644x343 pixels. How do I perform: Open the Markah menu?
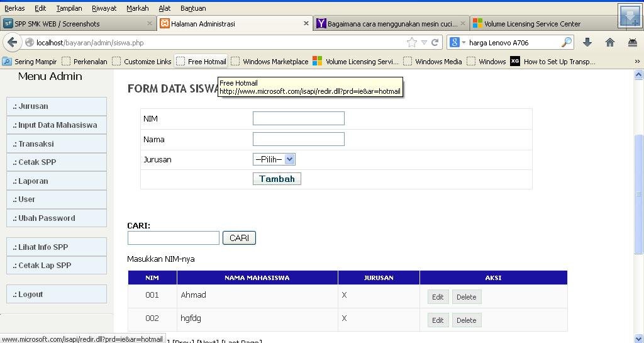coord(138,8)
